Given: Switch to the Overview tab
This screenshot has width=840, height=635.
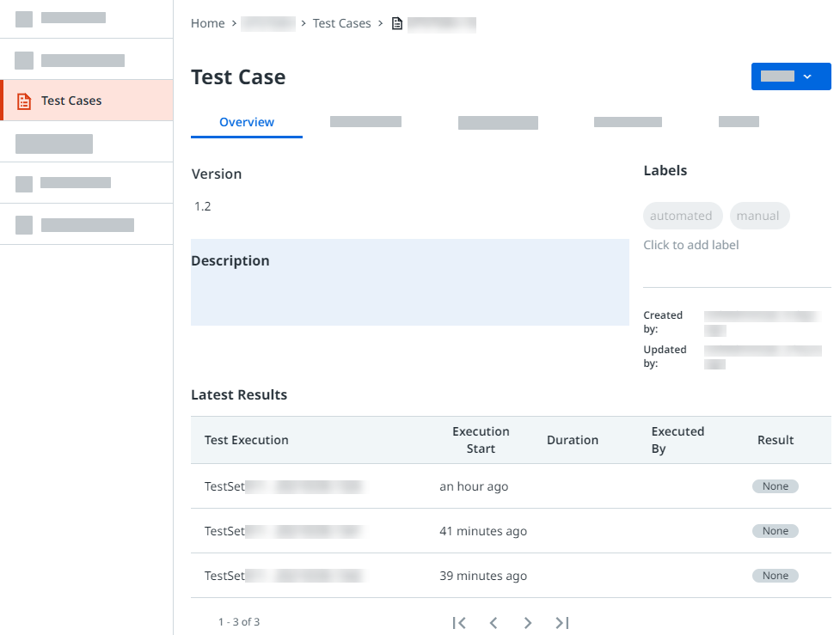Looking at the screenshot, I should pyautogui.click(x=247, y=122).
